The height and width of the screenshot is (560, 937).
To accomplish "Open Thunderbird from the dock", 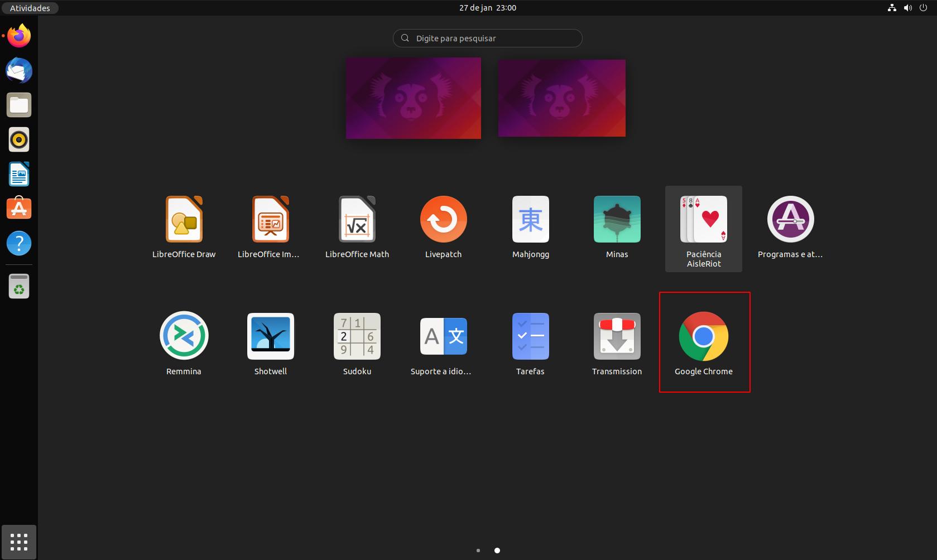I will pos(18,70).
